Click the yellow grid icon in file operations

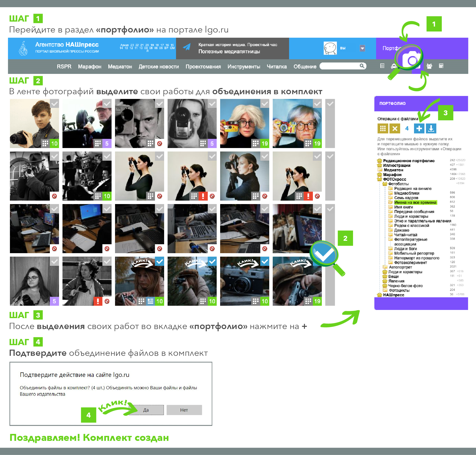pyautogui.click(x=383, y=128)
